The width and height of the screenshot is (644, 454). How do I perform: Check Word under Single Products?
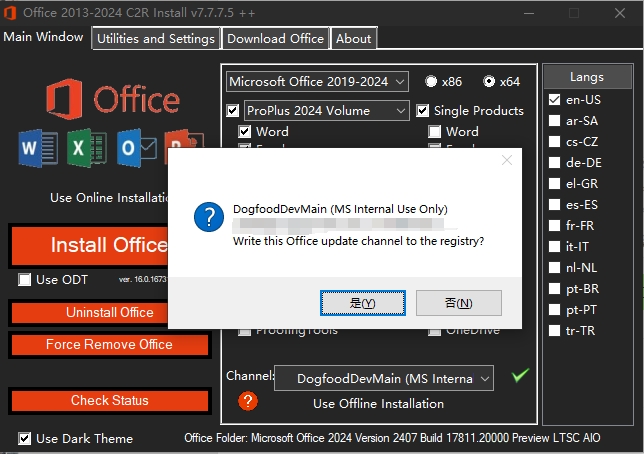(435, 131)
